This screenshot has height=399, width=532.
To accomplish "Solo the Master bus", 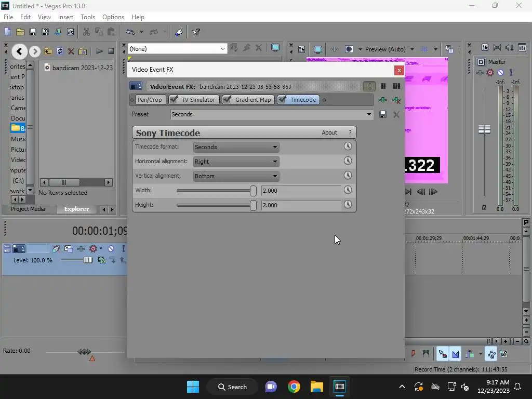I will (511, 72).
